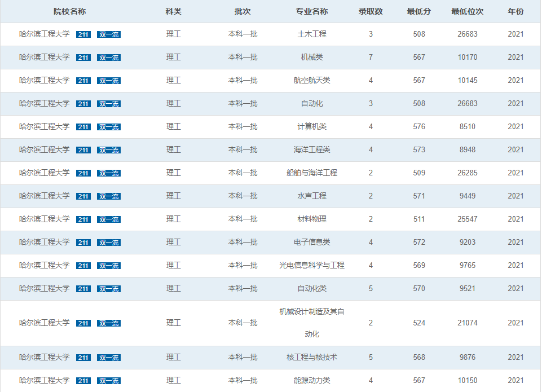Select 哈尔滨工程大学 in the 水声工程 row
This screenshot has height=392, width=542.
point(44,196)
